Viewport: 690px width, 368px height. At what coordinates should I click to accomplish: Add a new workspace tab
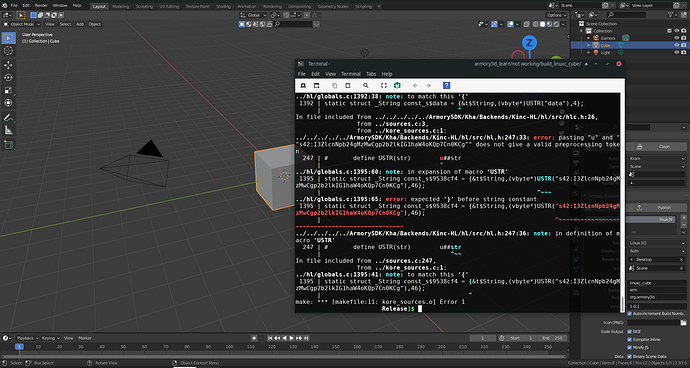point(379,7)
